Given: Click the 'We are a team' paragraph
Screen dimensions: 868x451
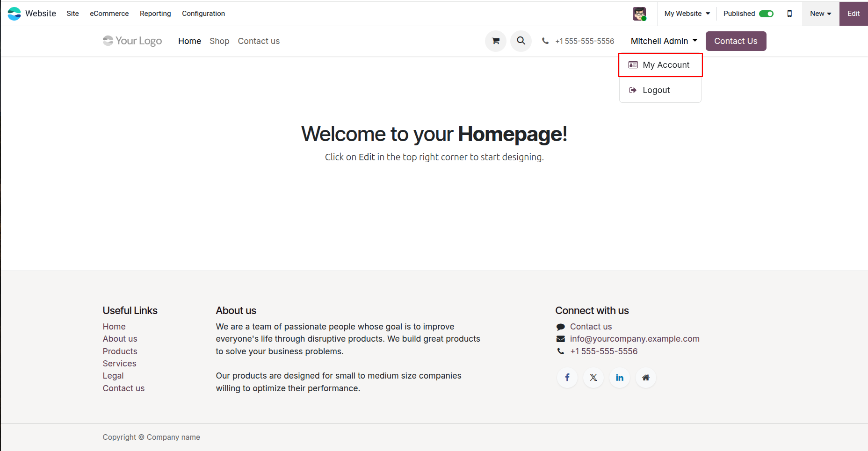Looking at the screenshot, I should click(x=348, y=339).
